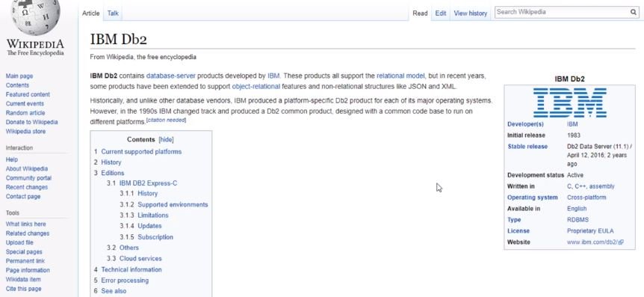
Task: Hide the Contents table with [hide]
Action: click(166, 139)
